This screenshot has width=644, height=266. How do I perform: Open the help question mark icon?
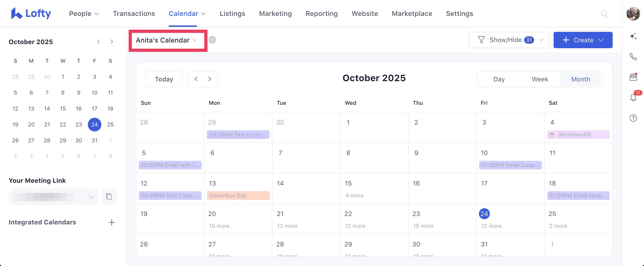pyautogui.click(x=633, y=118)
